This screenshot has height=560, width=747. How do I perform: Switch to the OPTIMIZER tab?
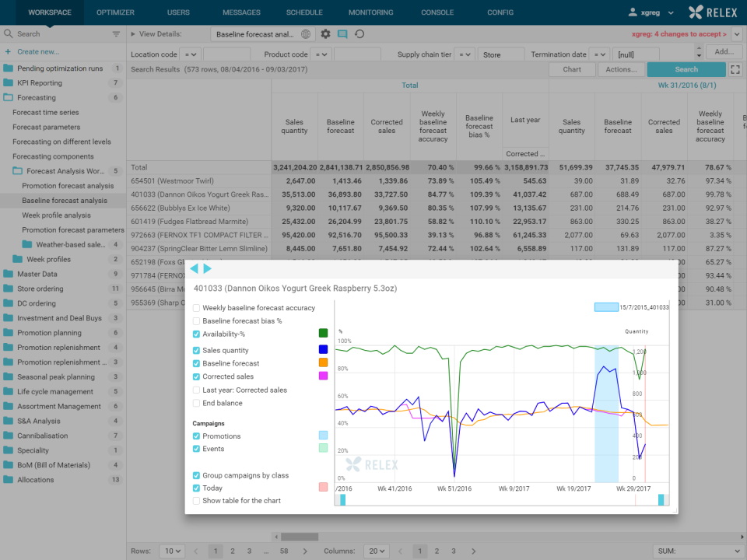(x=115, y=12)
